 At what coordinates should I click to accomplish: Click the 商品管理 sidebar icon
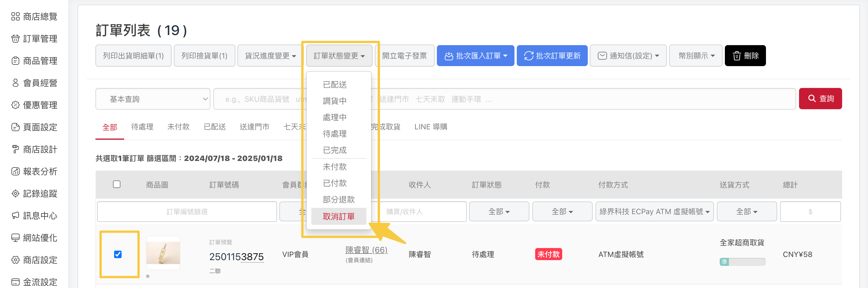[x=16, y=61]
